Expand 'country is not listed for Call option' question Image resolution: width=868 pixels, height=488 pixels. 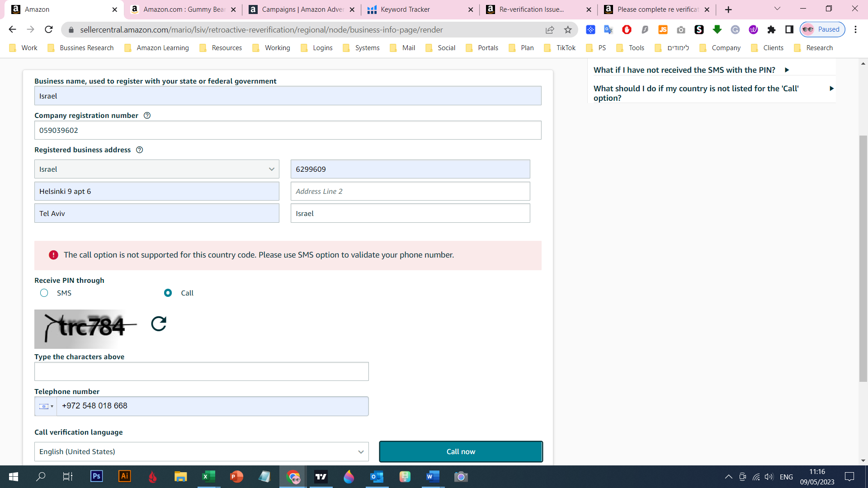point(713,93)
